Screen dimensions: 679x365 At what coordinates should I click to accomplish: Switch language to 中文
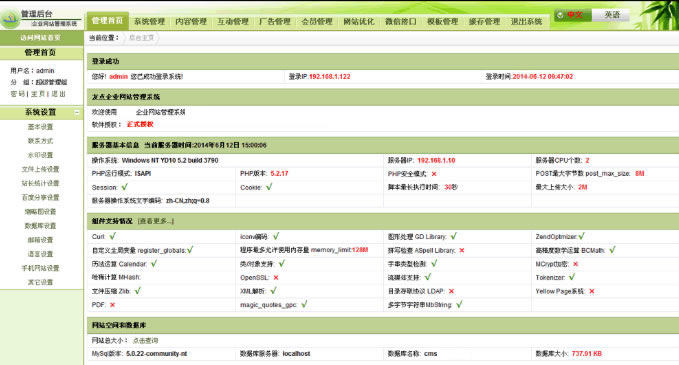(572, 15)
